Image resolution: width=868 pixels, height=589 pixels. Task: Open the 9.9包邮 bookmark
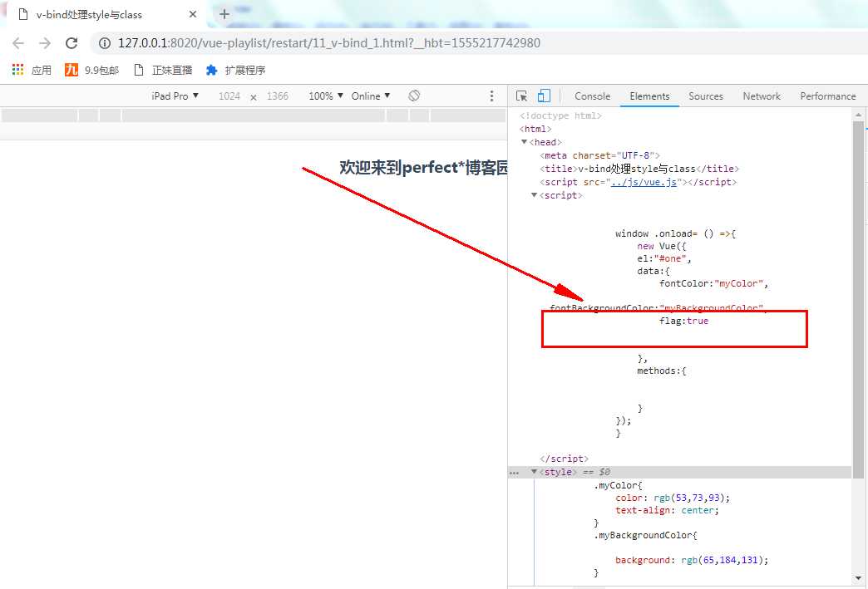[92, 71]
